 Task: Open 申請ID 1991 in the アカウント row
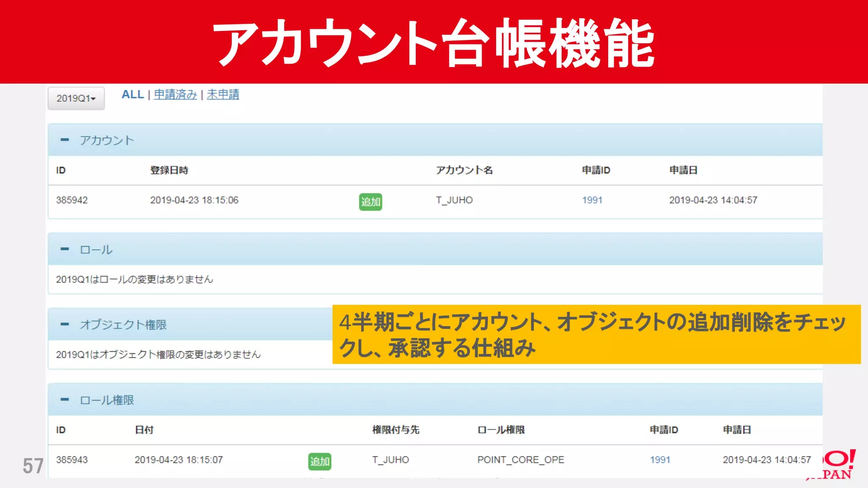point(592,200)
